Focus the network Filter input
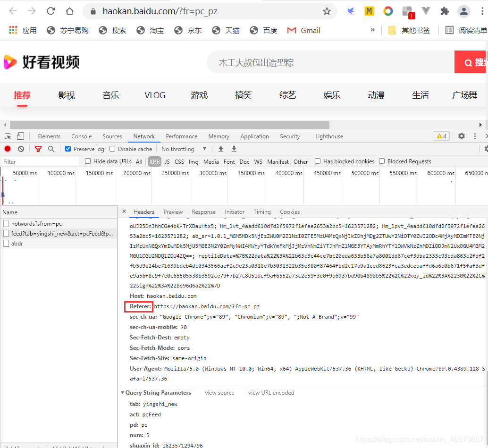The image size is (488, 448). (40, 161)
